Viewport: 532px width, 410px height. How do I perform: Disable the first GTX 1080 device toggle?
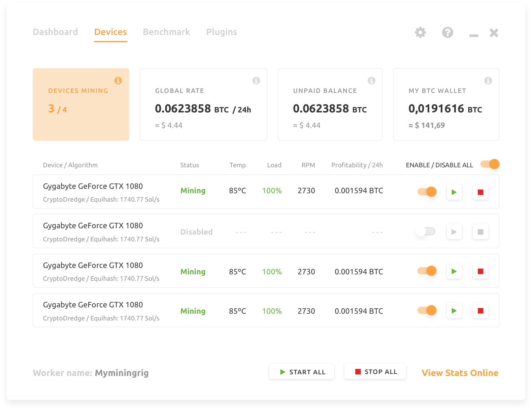(427, 192)
